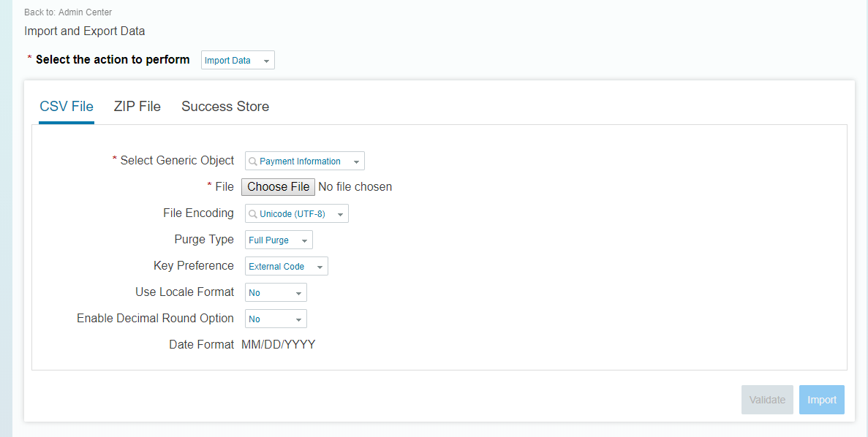Open the External Code key preference dropdown
This screenshot has height=437, width=868.
click(286, 266)
